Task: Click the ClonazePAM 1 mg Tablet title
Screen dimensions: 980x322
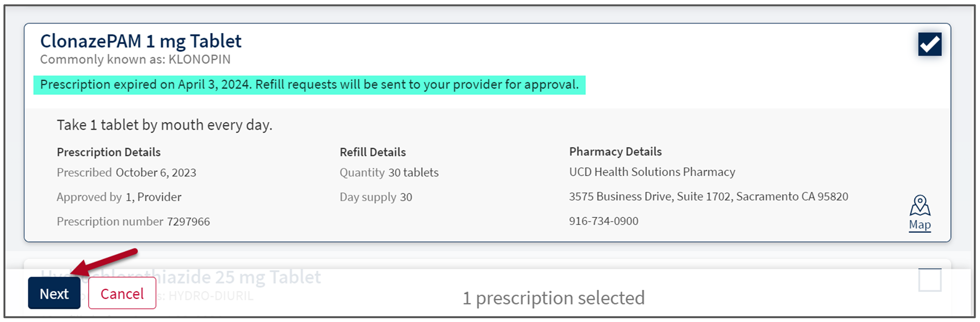Action: coord(140,41)
